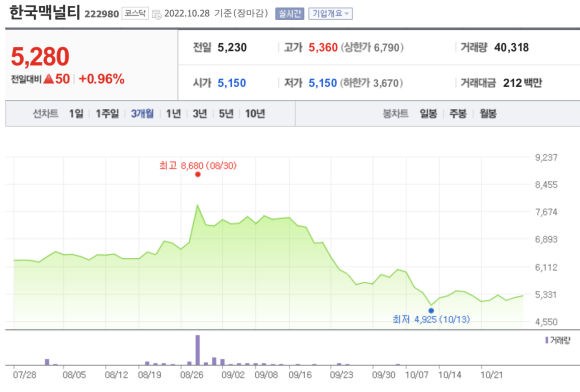Click the 하한가 3,670 text
This screenshot has width=580, height=392.
pyautogui.click(x=371, y=83)
